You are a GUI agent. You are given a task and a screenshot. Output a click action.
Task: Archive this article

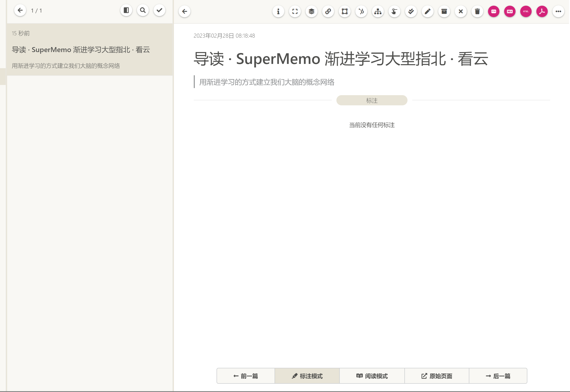click(x=444, y=11)
